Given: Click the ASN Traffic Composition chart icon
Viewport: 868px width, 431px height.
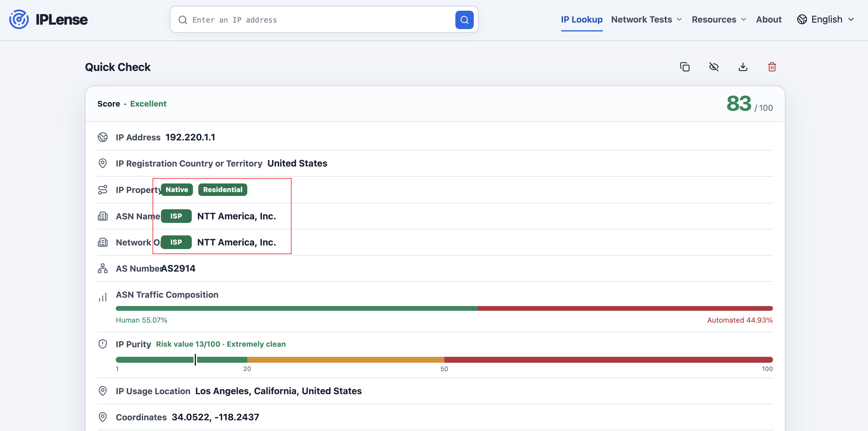Looking at the screenshot, I should coord(103,297).
